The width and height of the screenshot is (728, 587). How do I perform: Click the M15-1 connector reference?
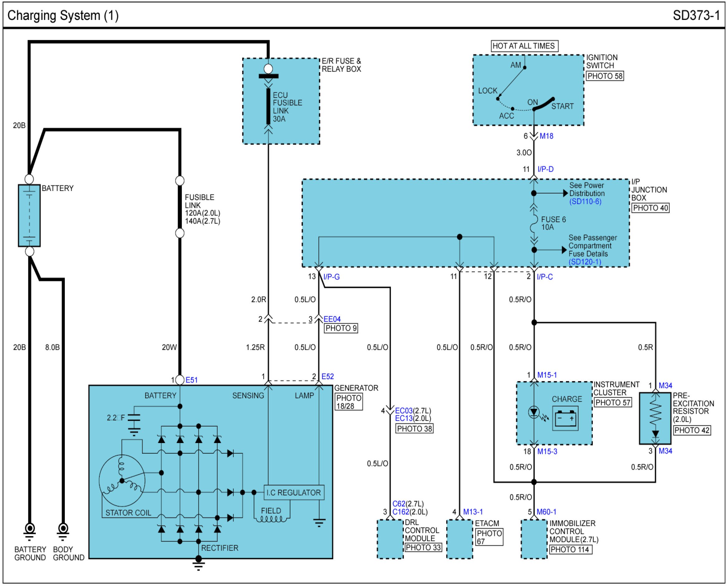[547, 375]
